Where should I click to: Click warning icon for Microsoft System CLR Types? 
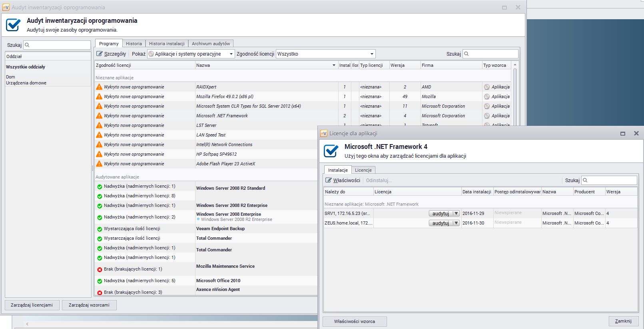coord(99,106)
